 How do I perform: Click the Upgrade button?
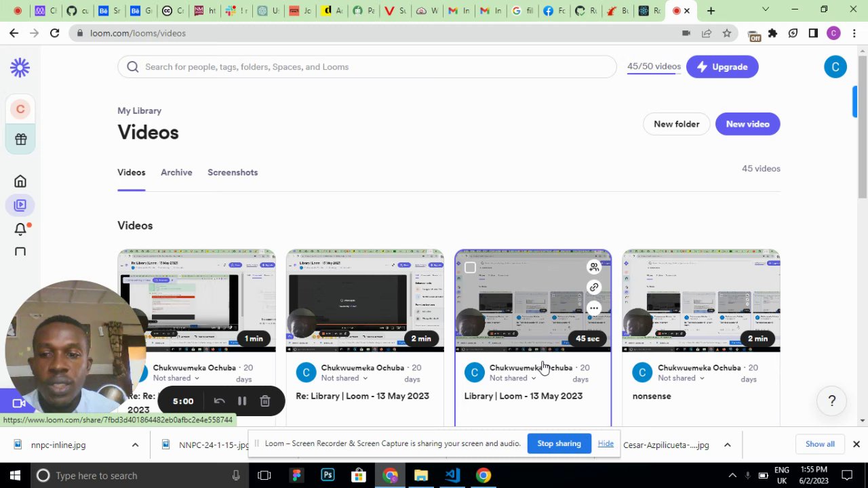tap(722, 66)
